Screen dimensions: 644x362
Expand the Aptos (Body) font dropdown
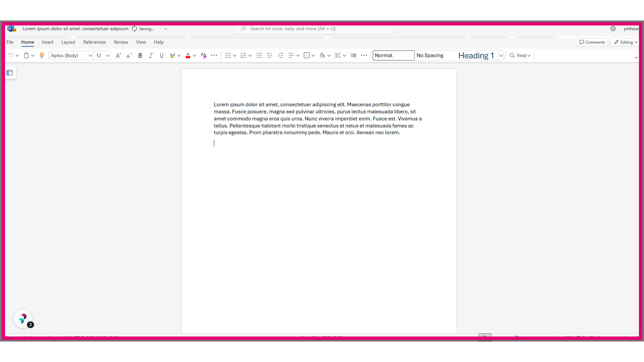(90, 56)
